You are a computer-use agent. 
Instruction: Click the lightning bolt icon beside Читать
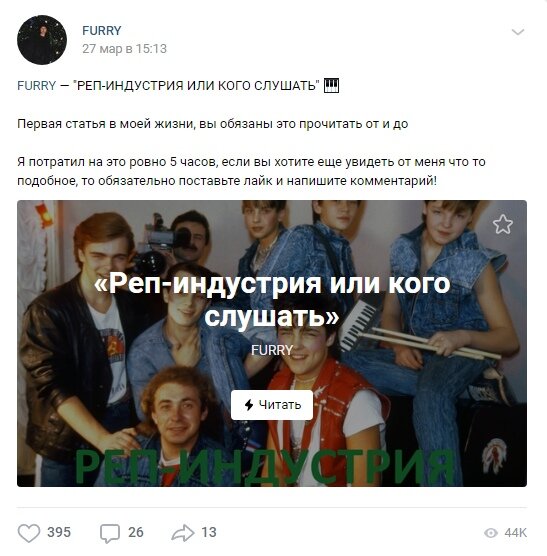[249, 405]
